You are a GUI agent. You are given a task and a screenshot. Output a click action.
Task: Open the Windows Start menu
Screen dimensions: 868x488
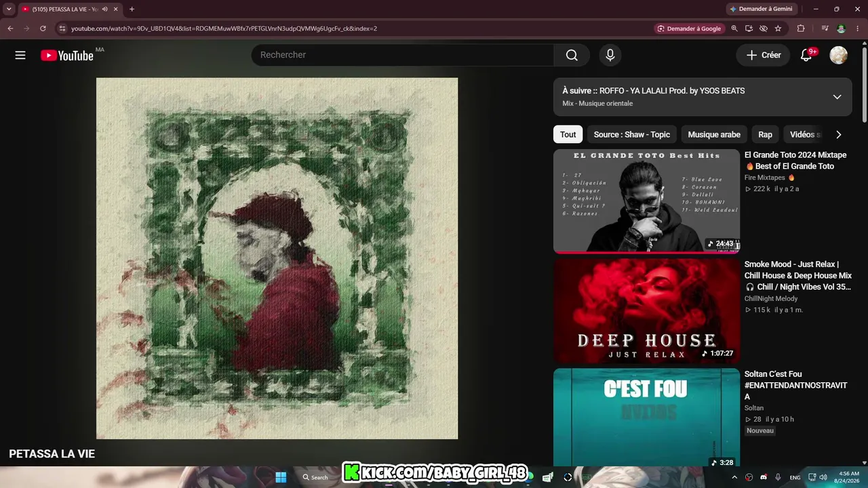281,477
